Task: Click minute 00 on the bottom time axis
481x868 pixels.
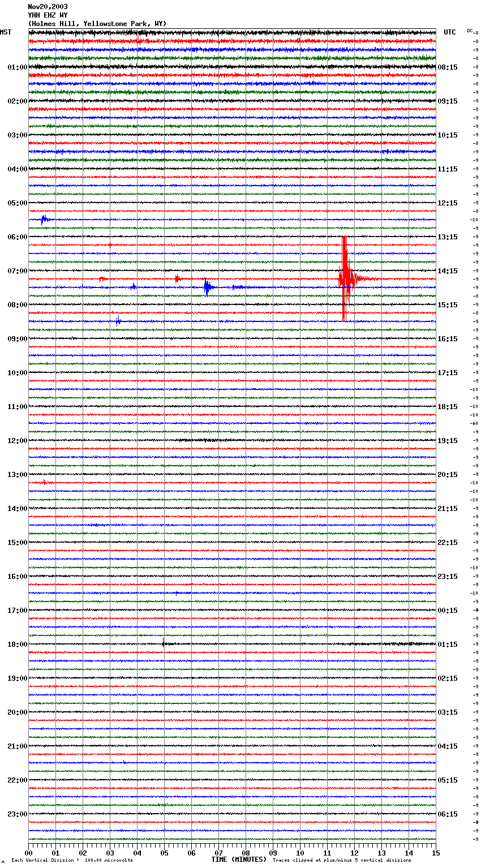Action: click(29, 853)
